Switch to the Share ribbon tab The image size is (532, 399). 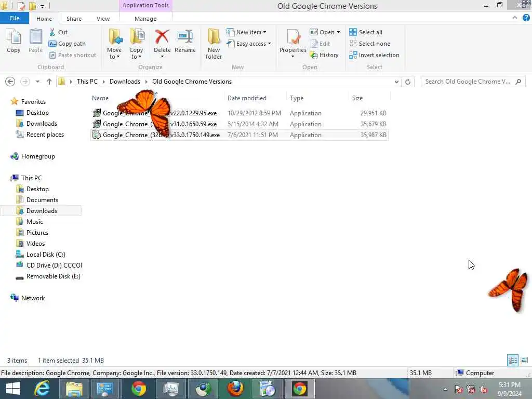tap(74, 19)
